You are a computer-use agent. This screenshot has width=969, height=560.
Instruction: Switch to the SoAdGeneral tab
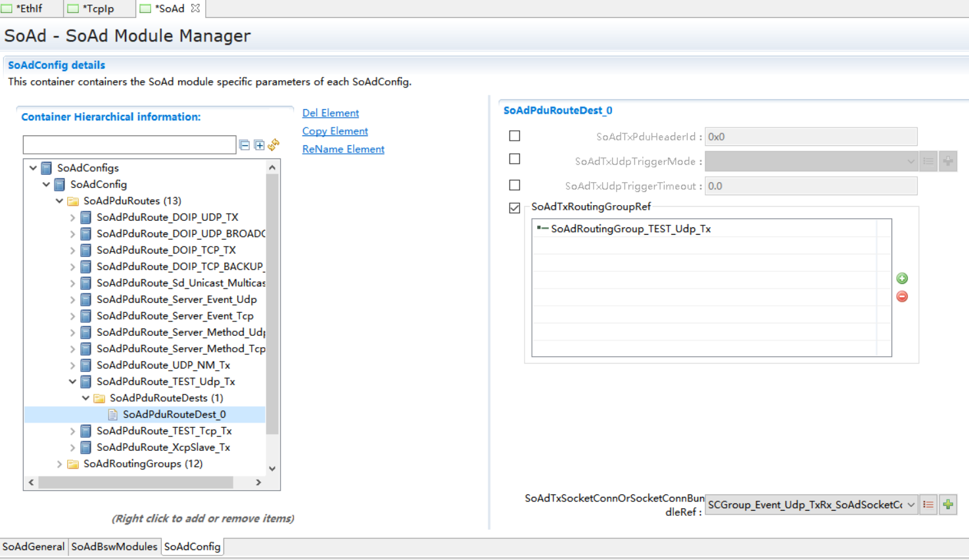coord(34,547)
